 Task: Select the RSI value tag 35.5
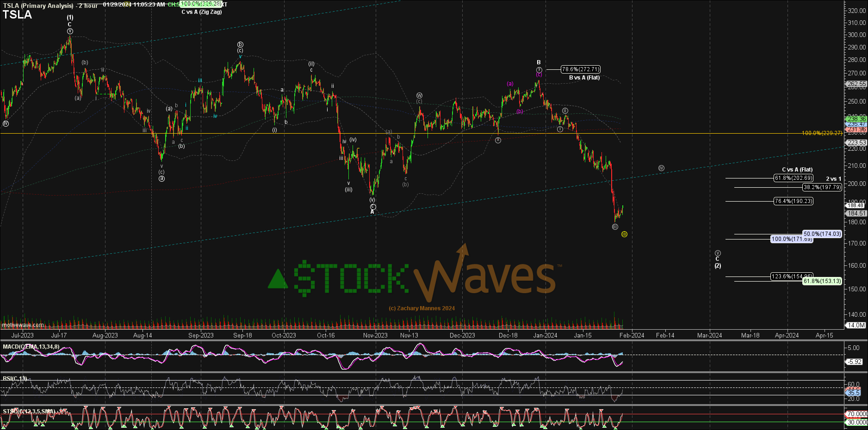(x=854, y=393)
